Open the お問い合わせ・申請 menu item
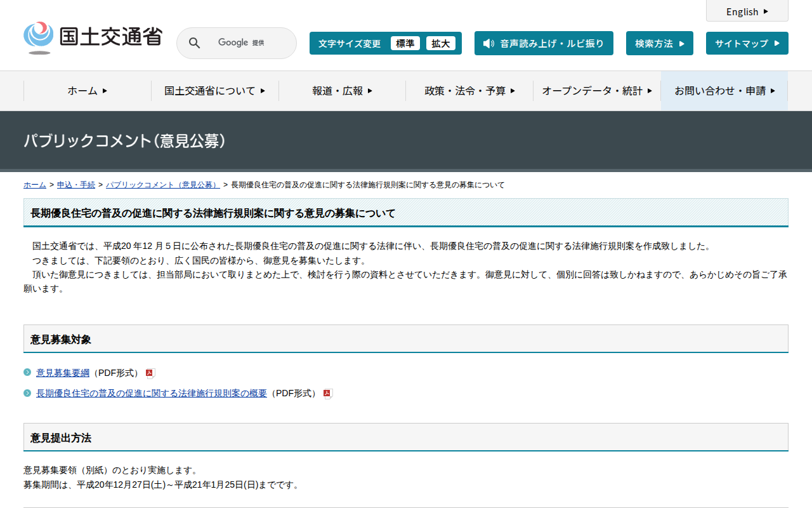This screenshot has width=812, height=508. coord(724,91)
